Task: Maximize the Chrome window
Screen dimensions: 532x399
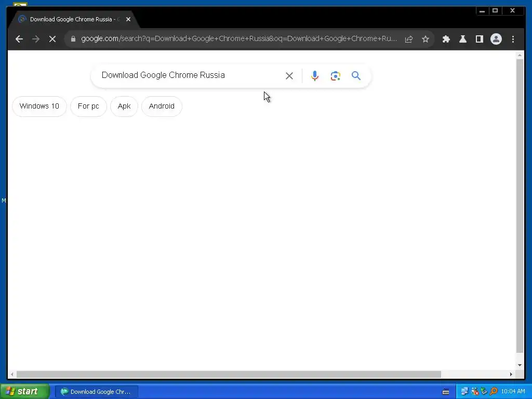Action: [x=495, y=11]
